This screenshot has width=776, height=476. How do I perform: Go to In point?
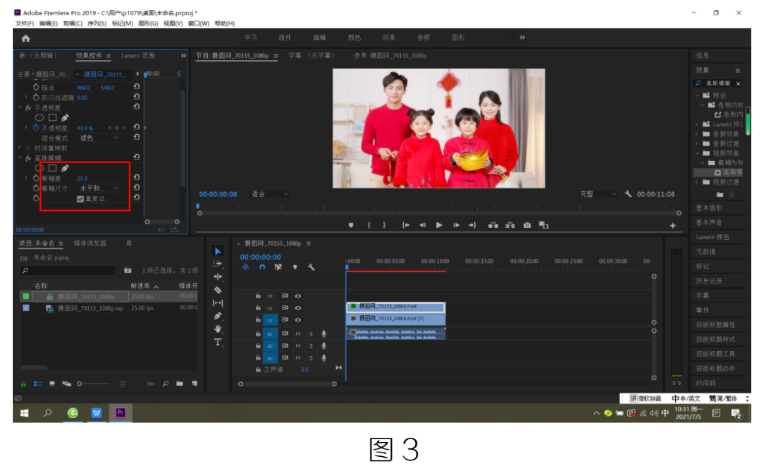406,225
